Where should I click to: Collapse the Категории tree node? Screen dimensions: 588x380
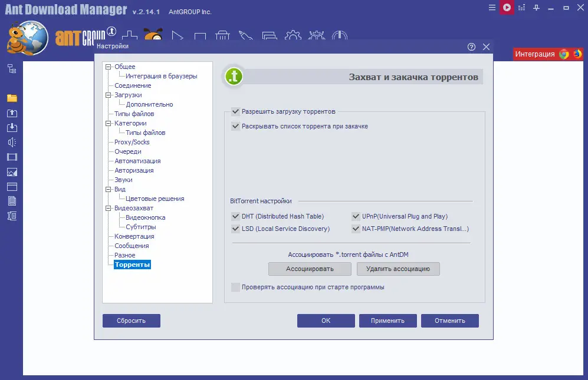coord(109,123)
